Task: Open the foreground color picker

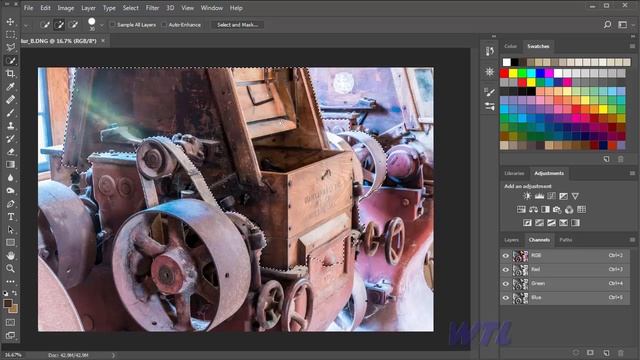Action: 7,303
